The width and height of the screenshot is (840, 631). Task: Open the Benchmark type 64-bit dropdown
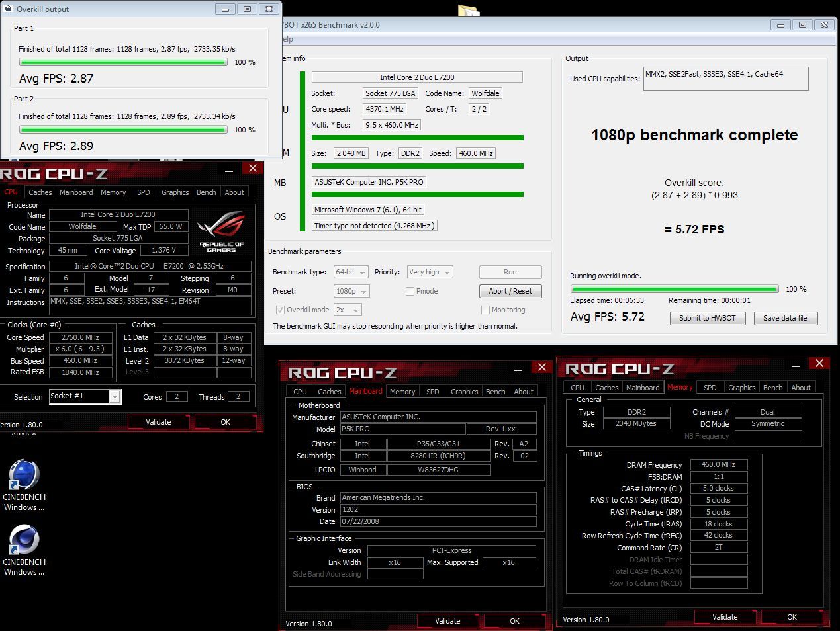(x=351, y=272)
